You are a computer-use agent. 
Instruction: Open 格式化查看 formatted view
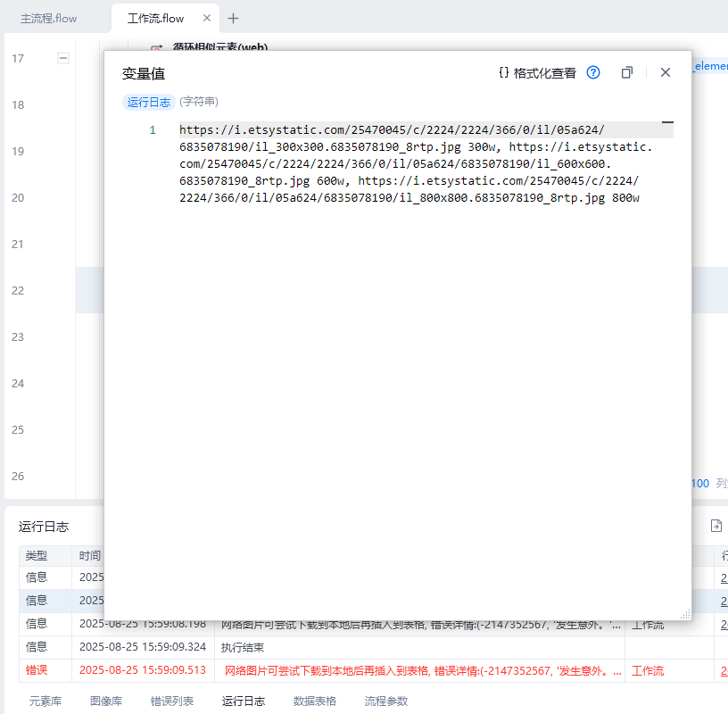coord(537,73)
